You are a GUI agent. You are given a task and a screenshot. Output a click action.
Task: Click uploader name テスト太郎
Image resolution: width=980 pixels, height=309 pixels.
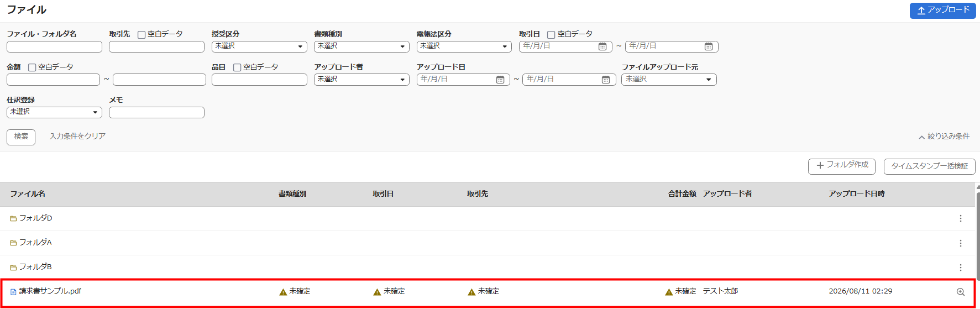tap(720, 291)
